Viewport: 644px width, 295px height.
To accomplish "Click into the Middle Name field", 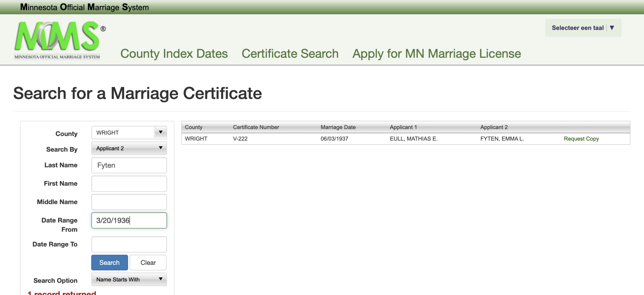I will pos(129,202).
